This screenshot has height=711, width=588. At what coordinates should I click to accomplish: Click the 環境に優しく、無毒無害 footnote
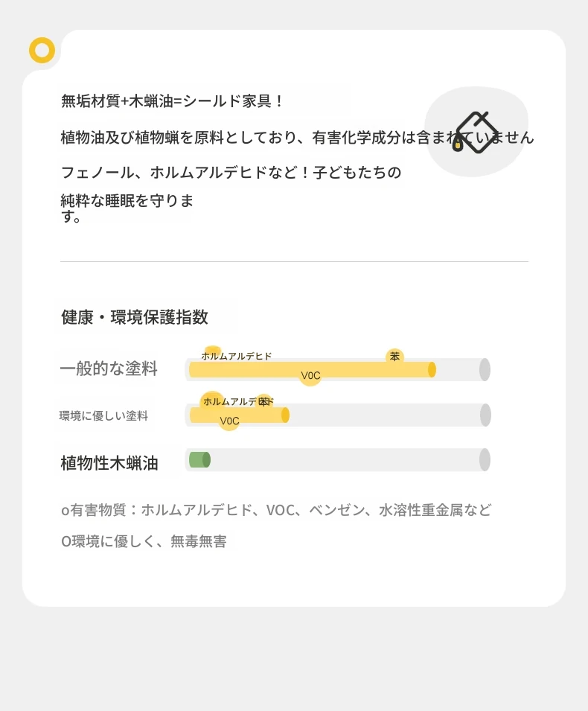pos(144,541)
